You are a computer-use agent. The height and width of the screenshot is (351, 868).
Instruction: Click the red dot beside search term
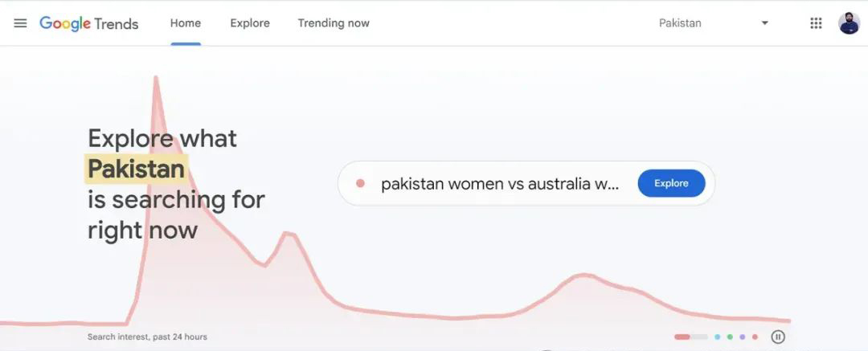tap(361, 184)
